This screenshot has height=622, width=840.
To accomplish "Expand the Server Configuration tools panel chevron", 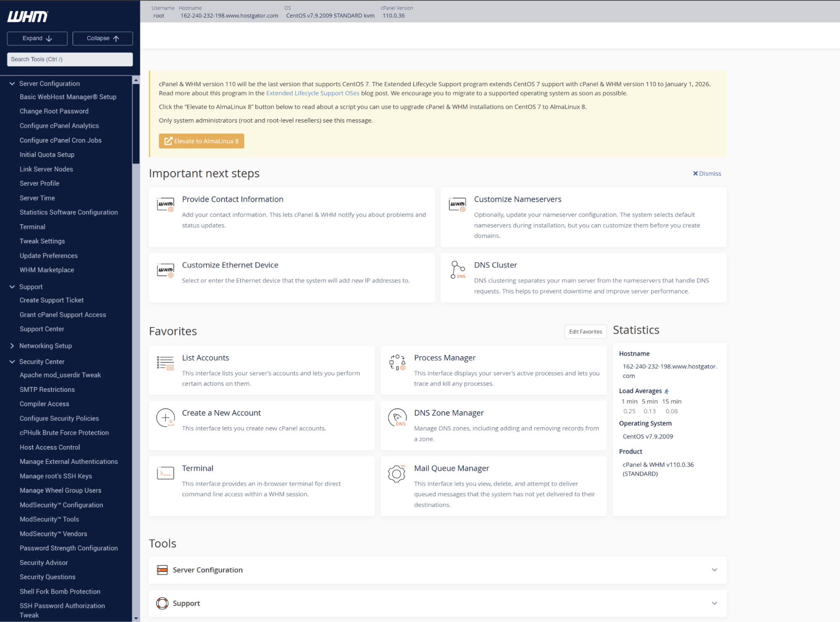I will click(x=714, y=570).
